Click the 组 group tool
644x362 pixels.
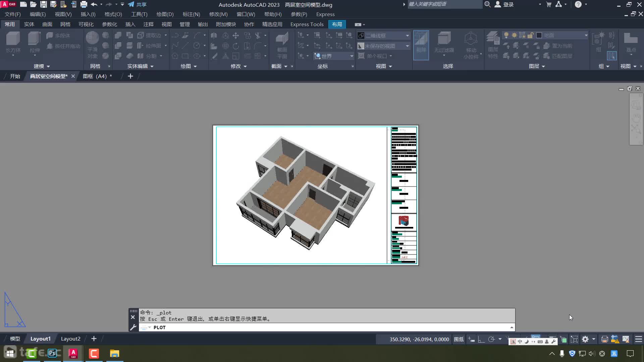(598, 42)
